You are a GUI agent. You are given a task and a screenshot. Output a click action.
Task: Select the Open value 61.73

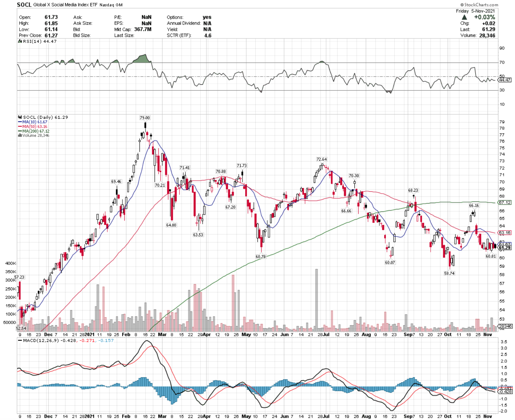point(51,17)
